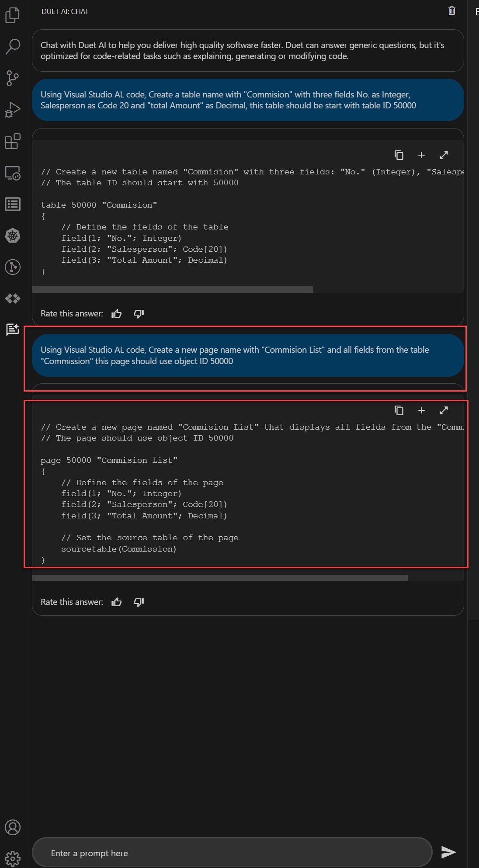Open the Kubernetes wheel icon

click(13, 236)
